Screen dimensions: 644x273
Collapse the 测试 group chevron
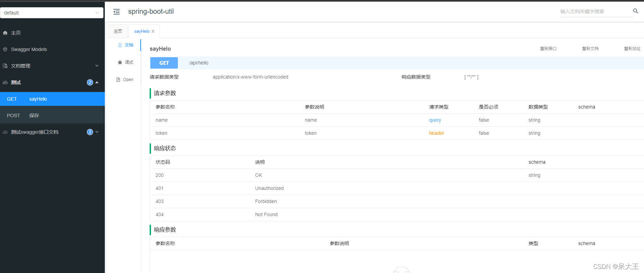tap(97, 82)
